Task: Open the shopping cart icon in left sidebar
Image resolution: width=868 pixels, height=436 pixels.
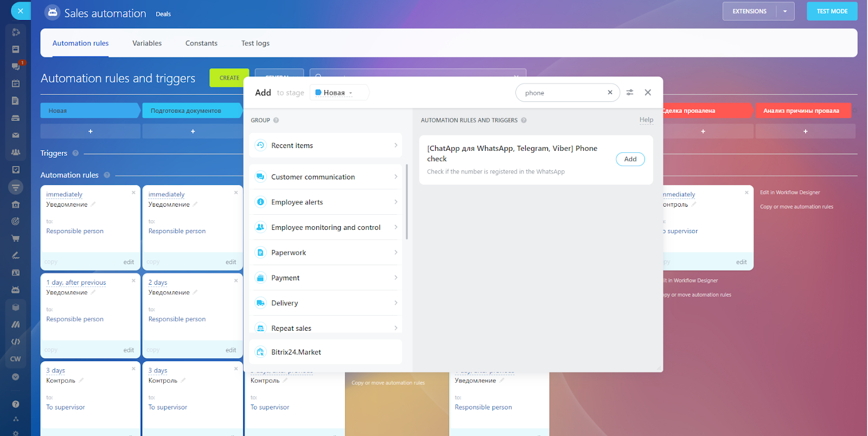Action: click(16, 238)
